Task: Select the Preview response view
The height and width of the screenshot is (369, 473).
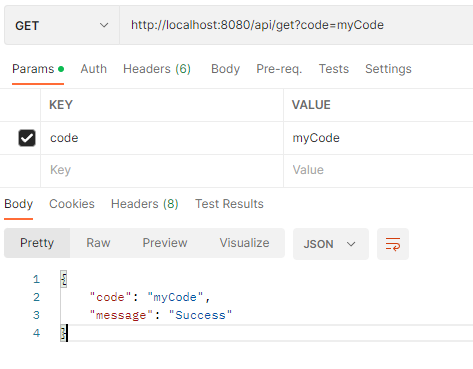Action: (x=165, y=243)
